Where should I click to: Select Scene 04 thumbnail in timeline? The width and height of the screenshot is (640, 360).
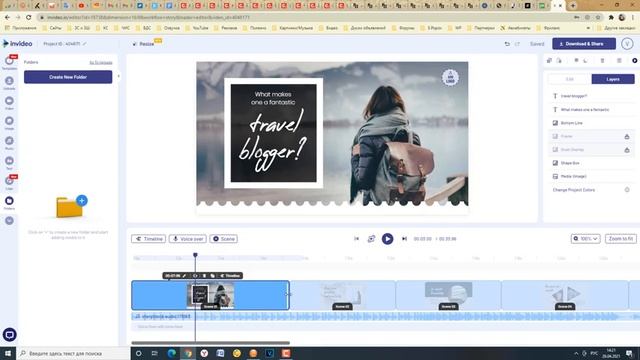[x=565, y=295]
